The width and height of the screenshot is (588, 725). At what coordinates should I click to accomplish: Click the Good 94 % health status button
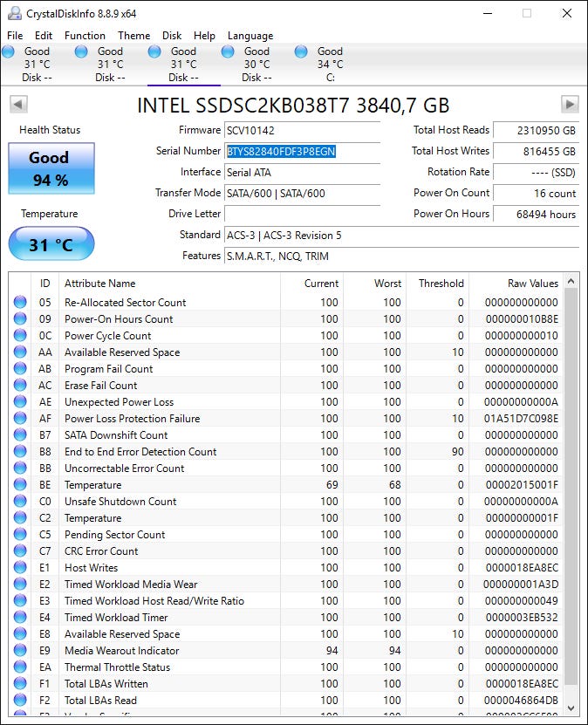[x=51, y=168]
